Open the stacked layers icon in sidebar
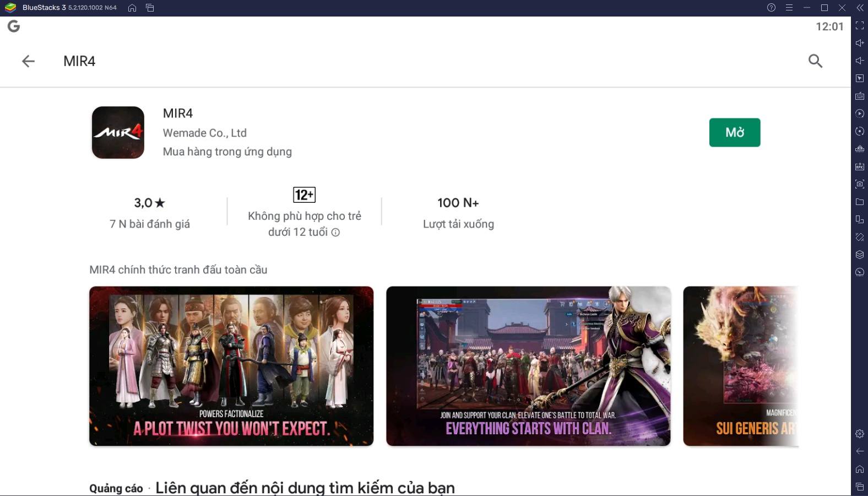 (x=860, y=255)
